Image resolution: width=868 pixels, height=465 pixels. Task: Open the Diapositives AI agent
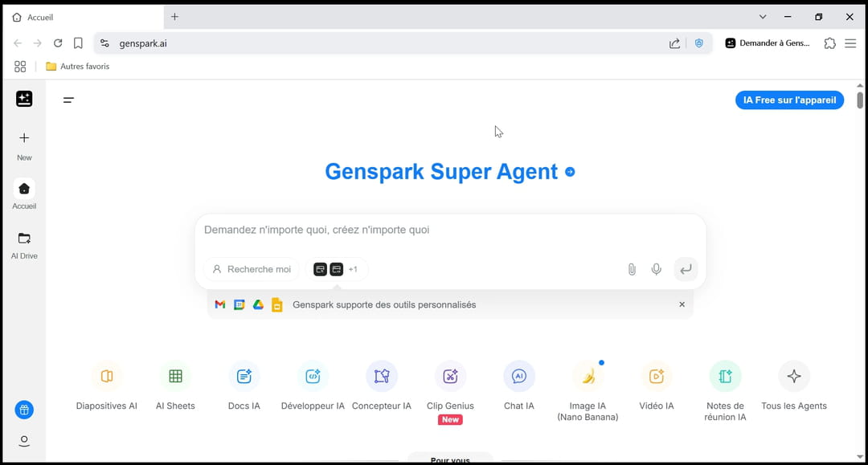[x=106, y=377]
